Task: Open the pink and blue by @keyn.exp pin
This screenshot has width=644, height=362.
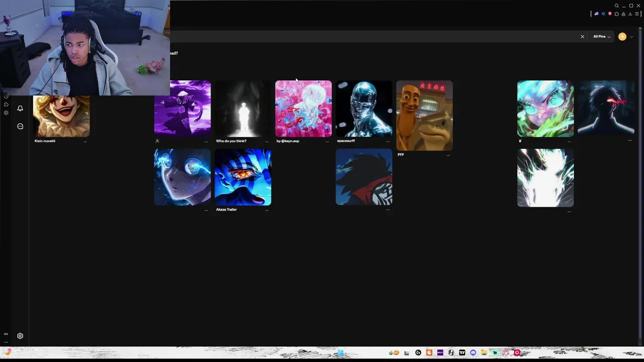Action: [303, 109]
